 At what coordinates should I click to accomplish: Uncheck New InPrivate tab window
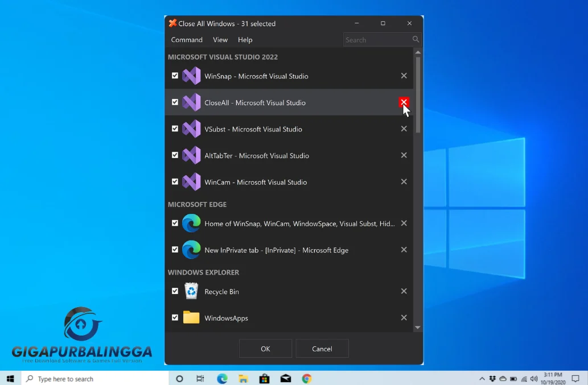click(175, 250)
